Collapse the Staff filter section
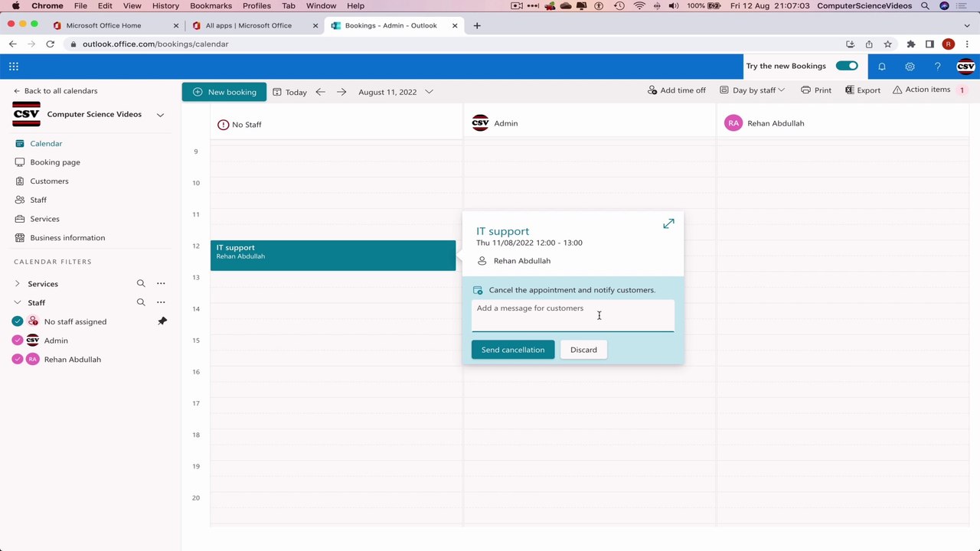The width and height of the screenshot is (980, 551). (x=18, y=302)
